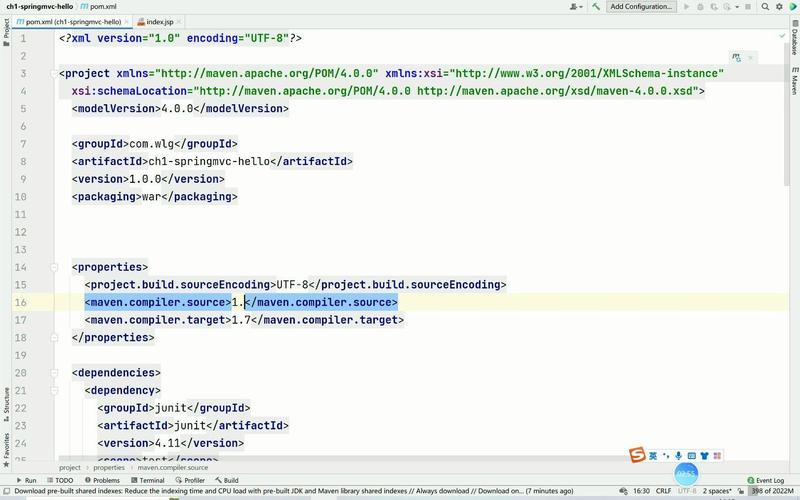Open Sogou toolbox grid icon

(717, 456)
